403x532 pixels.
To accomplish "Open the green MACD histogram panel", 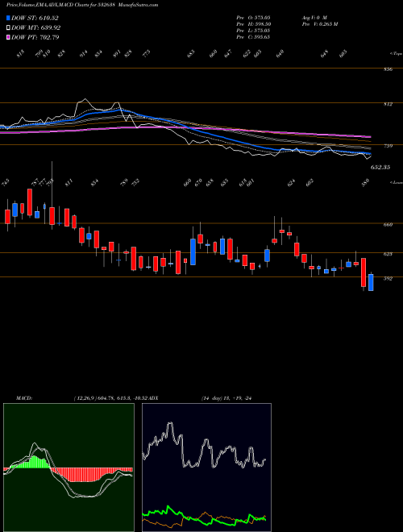I will point(69,468).
